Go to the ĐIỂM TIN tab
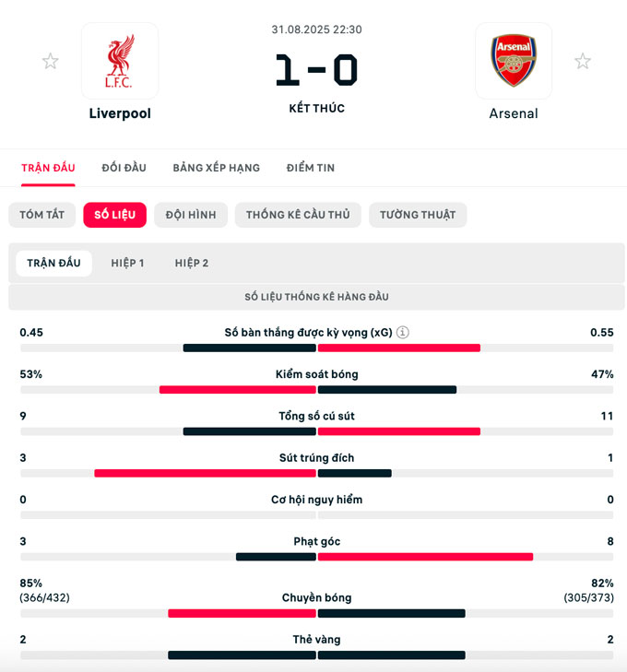Image resolution: width=627 pixels, height=672 pixels. tap(311, 168)
